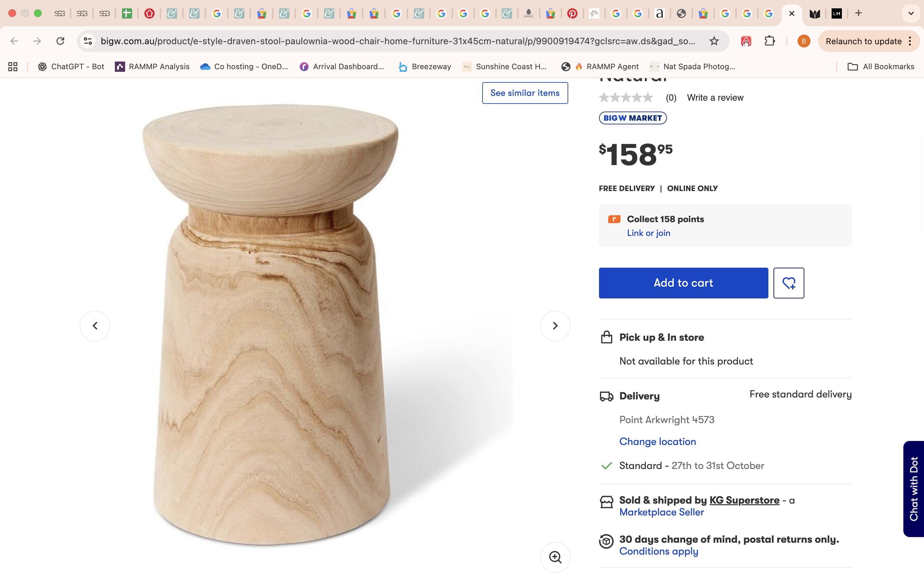Expand the All Bookmarks folder
The image size is (924, 577).
point(881,67)
